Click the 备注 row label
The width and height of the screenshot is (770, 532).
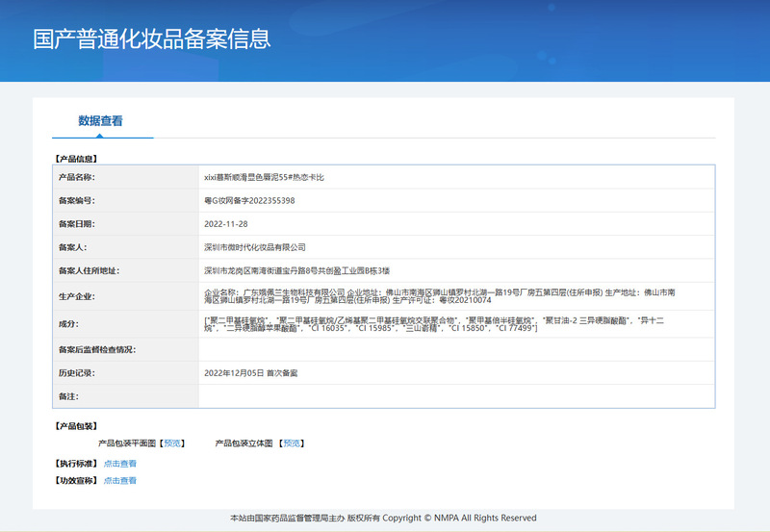tap(68, 396)
